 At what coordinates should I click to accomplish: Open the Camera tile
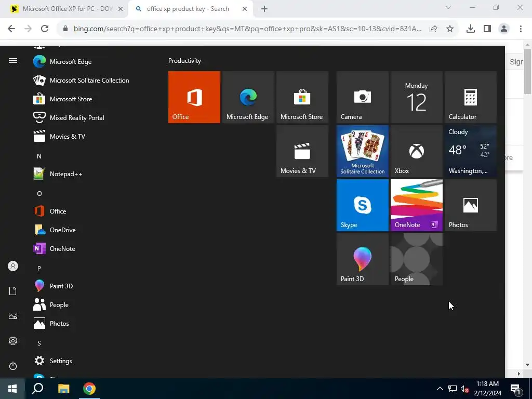click(x=362, y=97)
